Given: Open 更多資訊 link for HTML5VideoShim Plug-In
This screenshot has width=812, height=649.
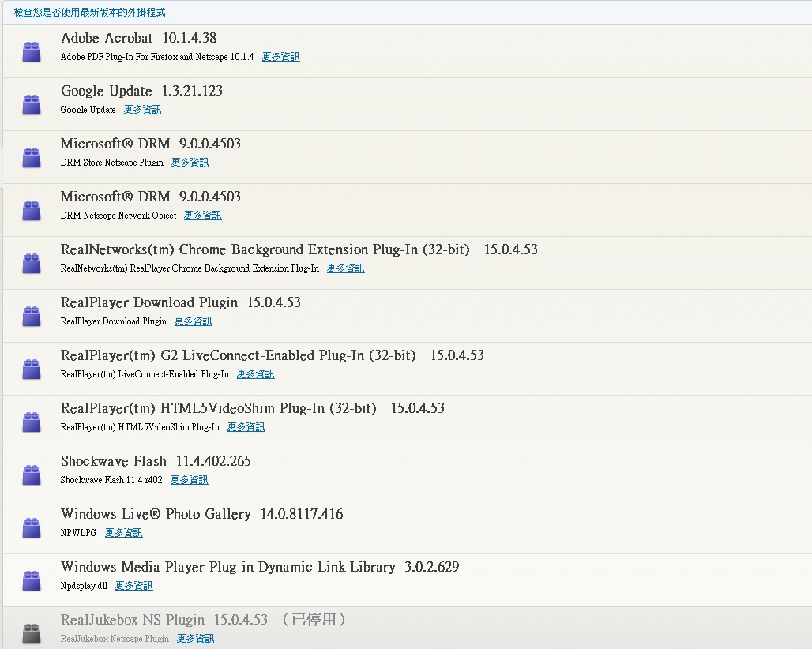Looking at the screenshot, I should pos(246,427).
